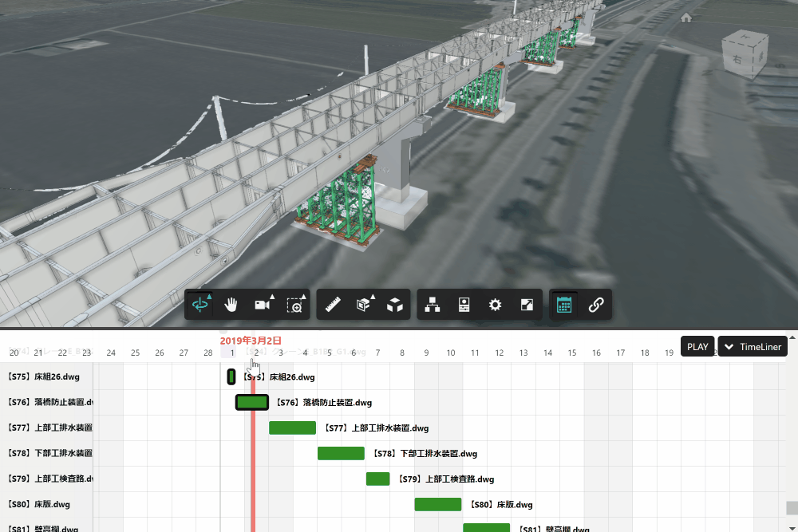Open the Explode model tool
This screenshot has width=798, height=532.
point(394,305)
